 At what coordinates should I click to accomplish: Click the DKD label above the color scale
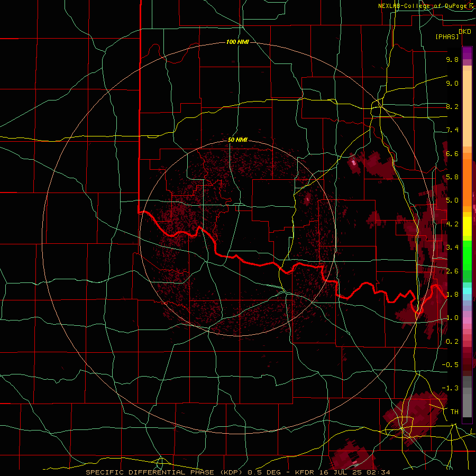point(464,31)
